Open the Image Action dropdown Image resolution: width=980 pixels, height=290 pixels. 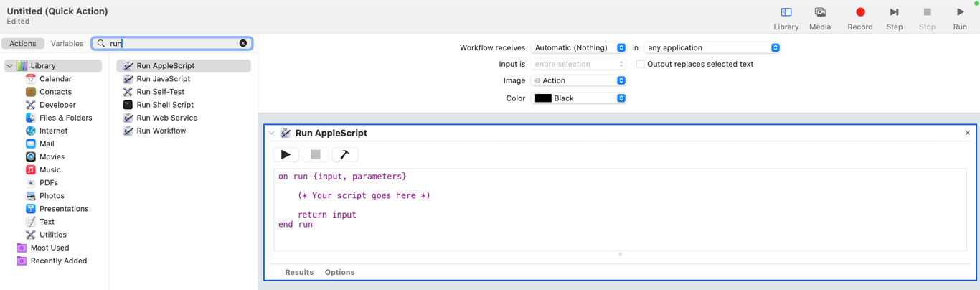(x=578, y=80)
